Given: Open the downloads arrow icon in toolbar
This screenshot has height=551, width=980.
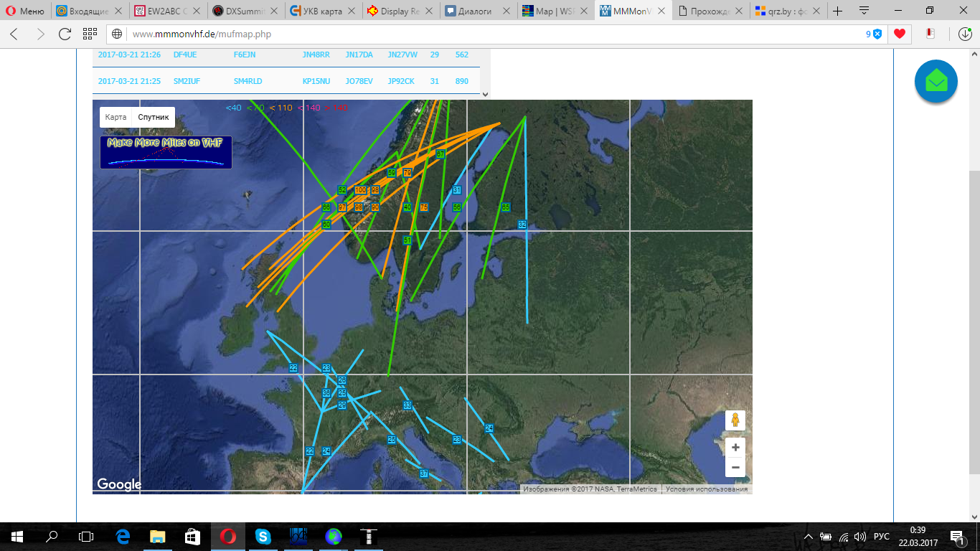Looking at the screenshot, I should tap(965, 34).
